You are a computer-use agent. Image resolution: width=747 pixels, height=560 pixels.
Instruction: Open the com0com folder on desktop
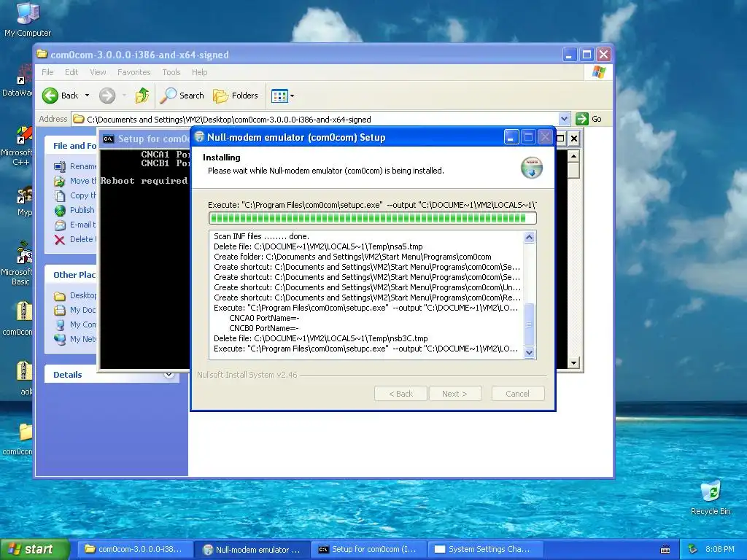(x=26, y=432)
